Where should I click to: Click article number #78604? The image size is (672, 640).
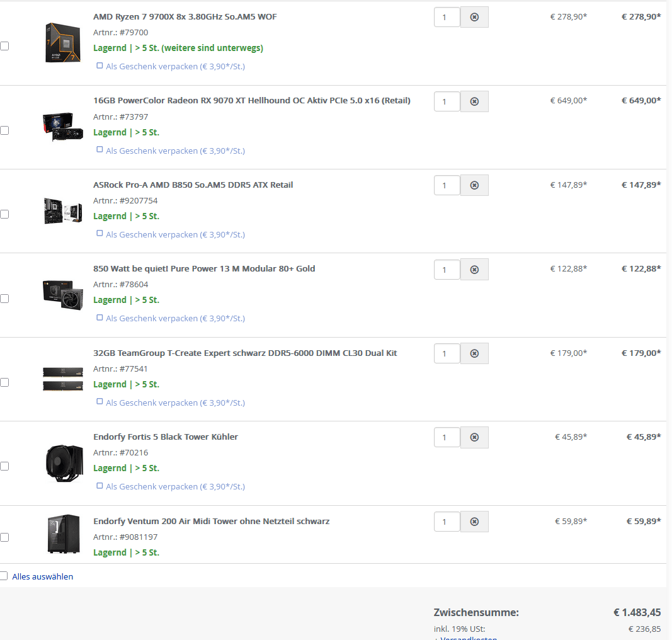tap(134, 285)
